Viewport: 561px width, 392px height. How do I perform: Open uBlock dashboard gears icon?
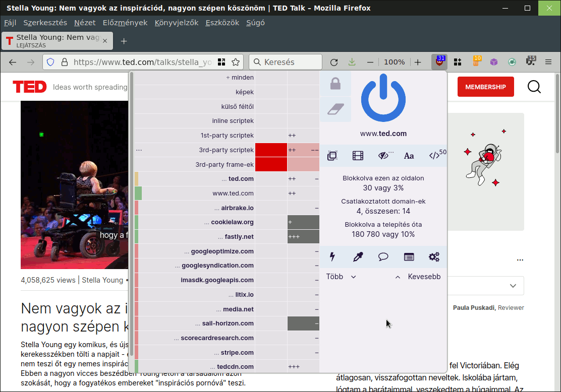click(434, 256)
